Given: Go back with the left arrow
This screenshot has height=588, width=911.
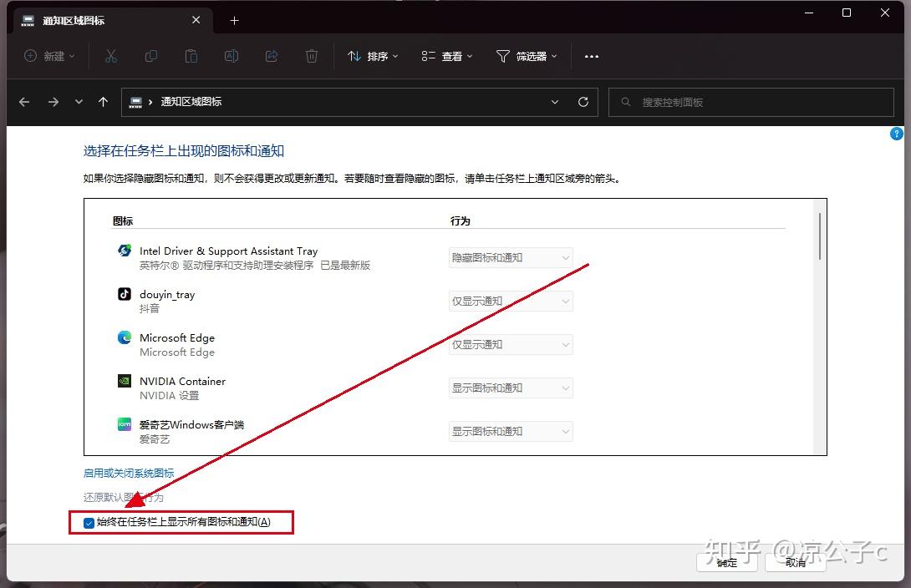Looking at the screenshot, I should click(x=24, y=102).
